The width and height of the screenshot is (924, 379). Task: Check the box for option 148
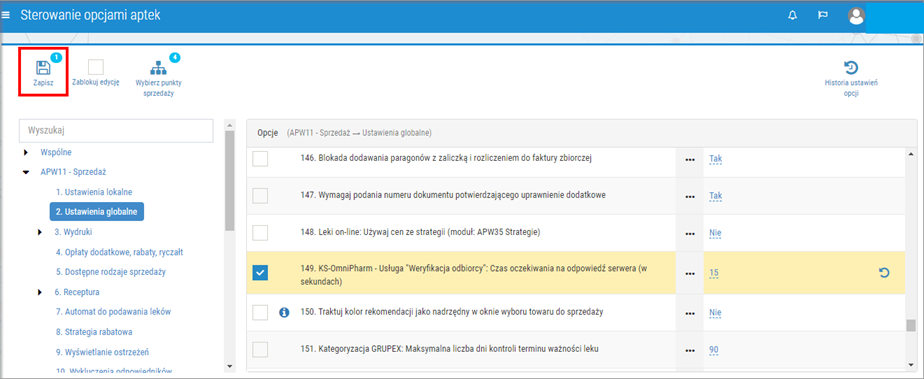[x=260, y=232]
